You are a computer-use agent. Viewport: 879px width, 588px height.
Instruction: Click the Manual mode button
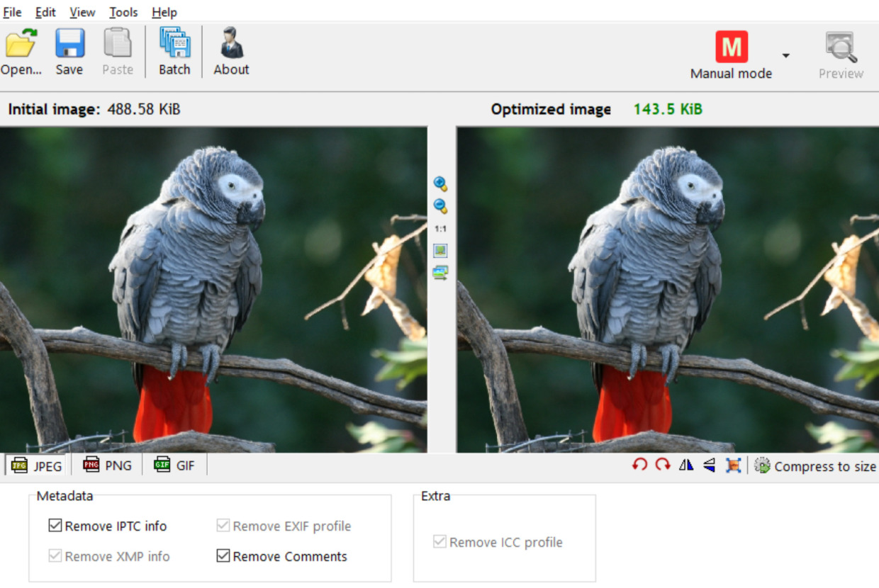point(732,55)
